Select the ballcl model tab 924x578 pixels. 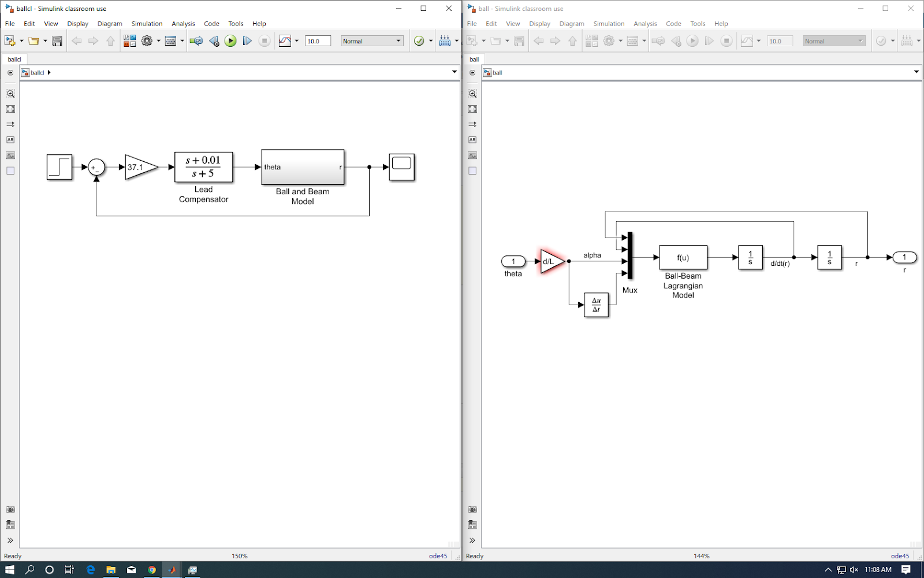click(14, 60)
